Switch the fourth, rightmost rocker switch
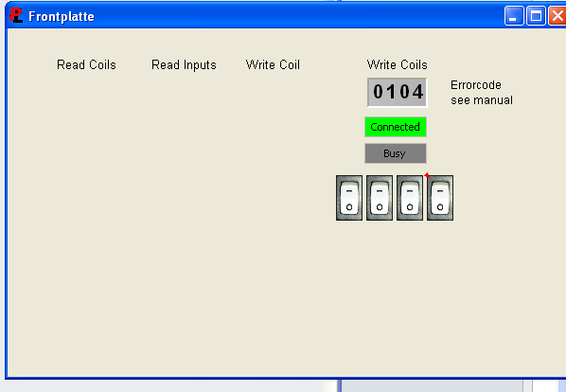566x392 pixels. click(440, 198)
